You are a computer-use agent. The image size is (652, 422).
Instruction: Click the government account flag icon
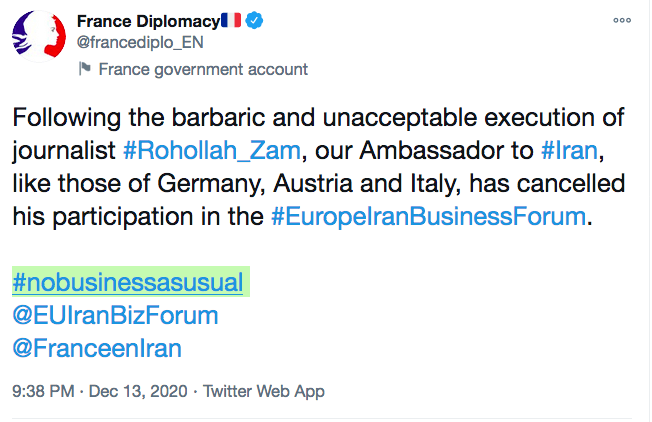click(x=85, y=69)
